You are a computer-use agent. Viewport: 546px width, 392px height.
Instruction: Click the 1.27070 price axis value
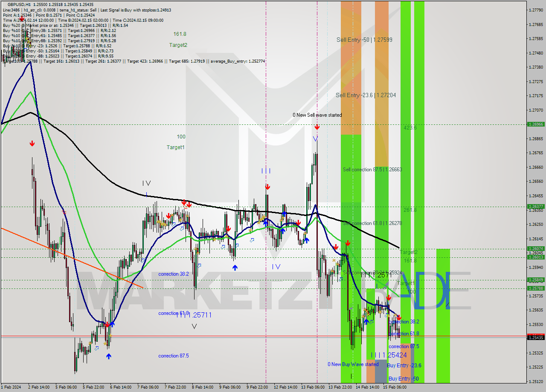(x=536, y=110)
